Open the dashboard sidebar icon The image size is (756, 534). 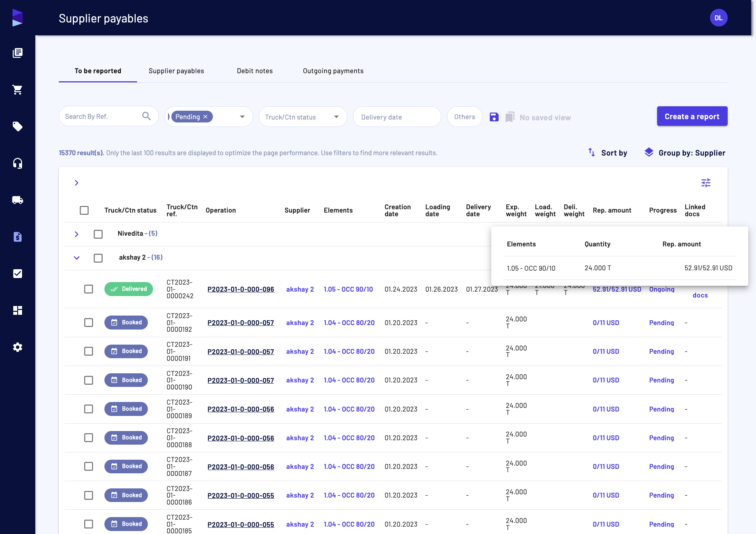click(x=18, y=310)
